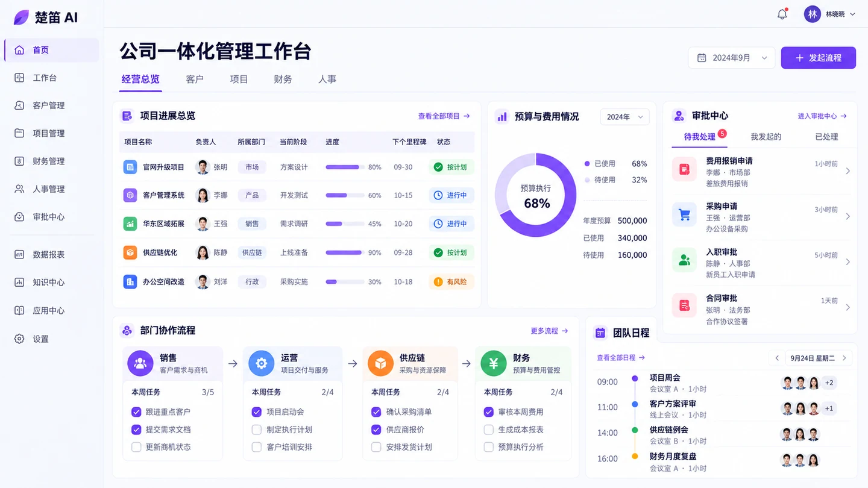The width and height of the screenshot is (868, 488).
Task: Open the 2024年 budget year dropdown
Action: 624,117
